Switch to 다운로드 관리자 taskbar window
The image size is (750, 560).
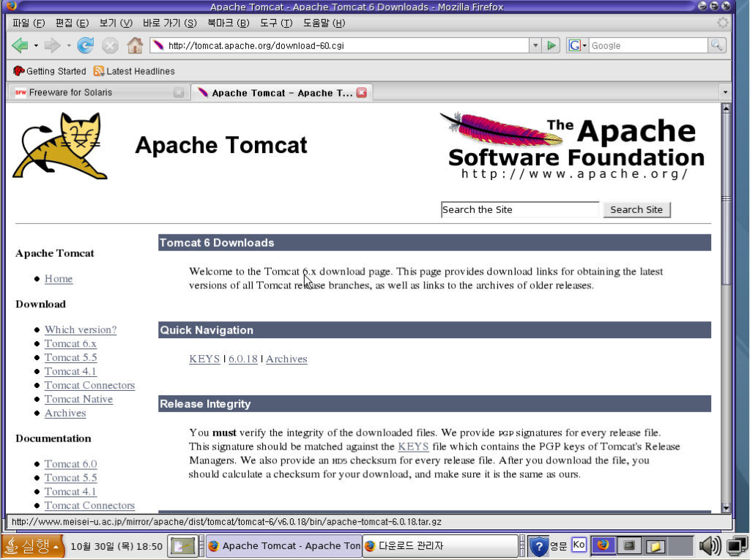(439, 545)
